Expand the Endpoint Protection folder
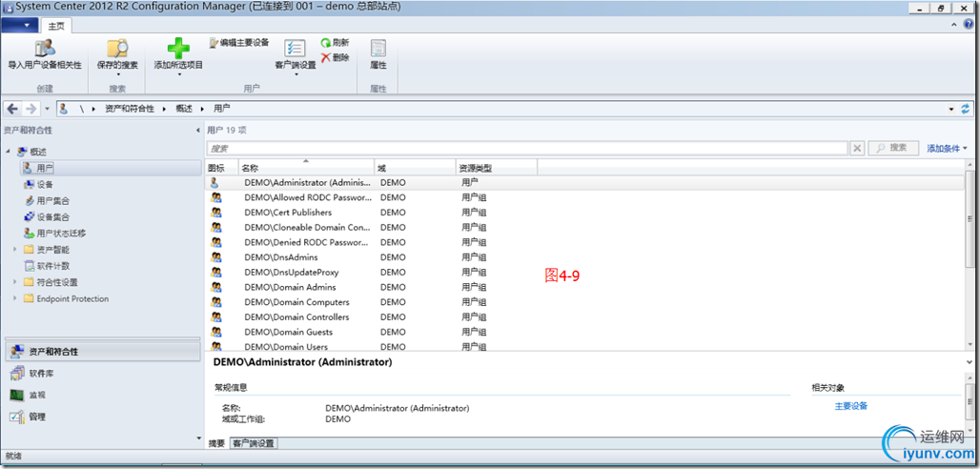The width and height of the screenshot is (980, 469). (x=15, y=298)
